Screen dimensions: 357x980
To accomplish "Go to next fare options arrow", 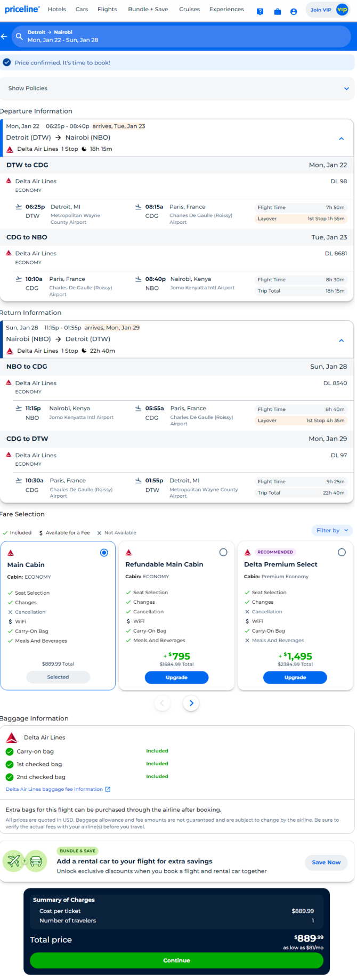I will tap(192, 703).
